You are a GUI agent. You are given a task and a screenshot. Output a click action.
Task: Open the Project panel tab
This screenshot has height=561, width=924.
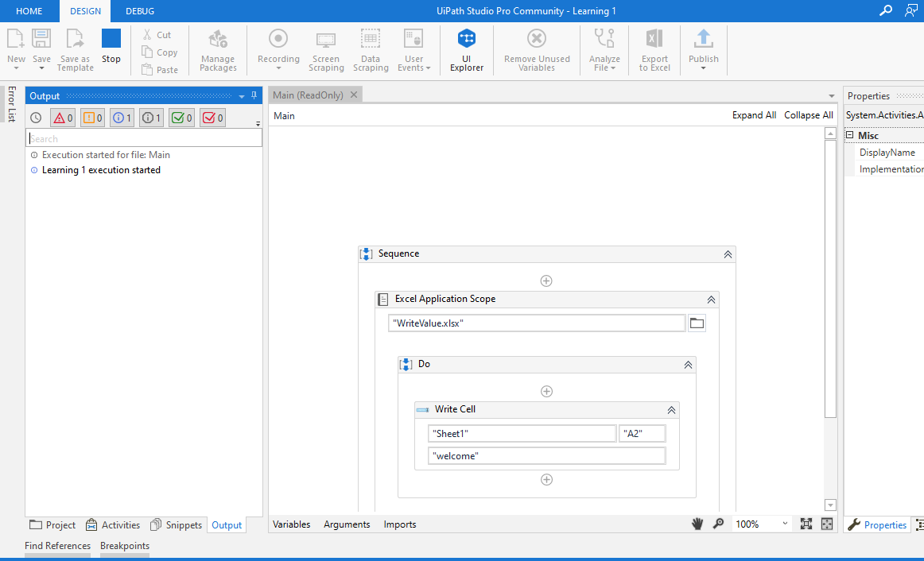(x=52, y=525)
